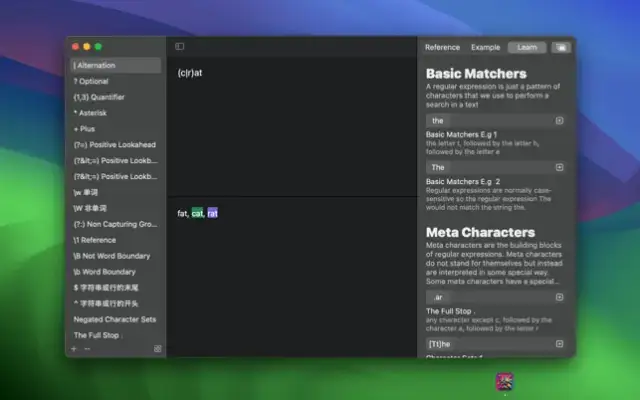This screenshot has height=400, width=640.
Task: Choose the '+ Plus' sidebar item
Action: 116,129
